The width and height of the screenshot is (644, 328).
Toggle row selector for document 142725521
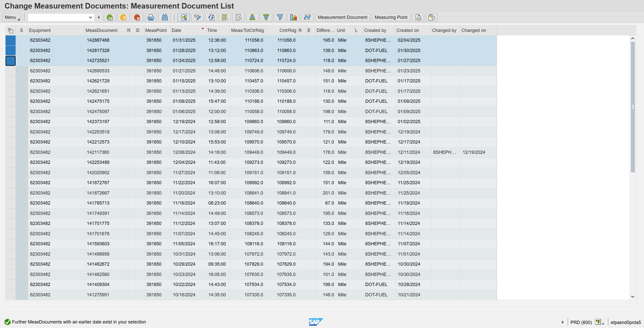tap(11, 61)
